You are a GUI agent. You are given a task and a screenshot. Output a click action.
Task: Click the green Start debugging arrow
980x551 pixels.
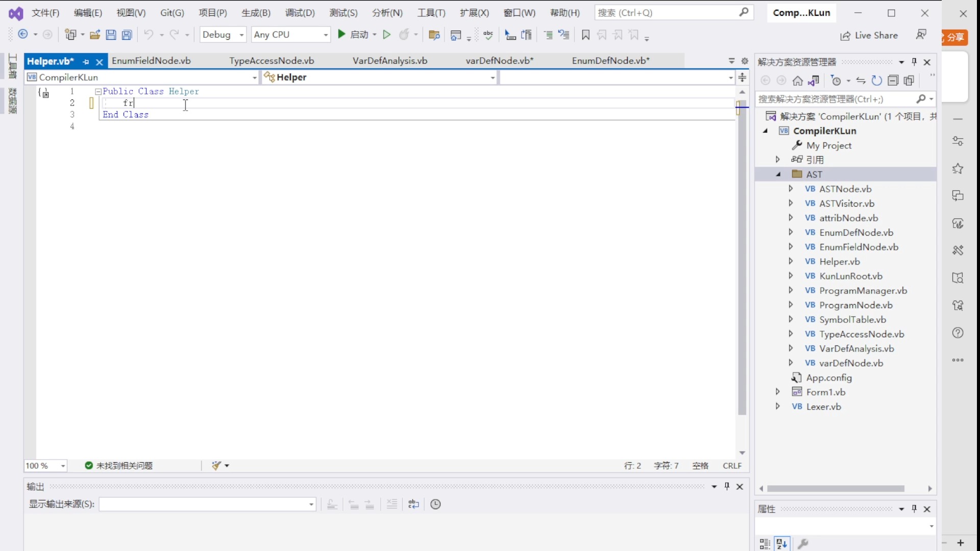click(x=341, y=34)
